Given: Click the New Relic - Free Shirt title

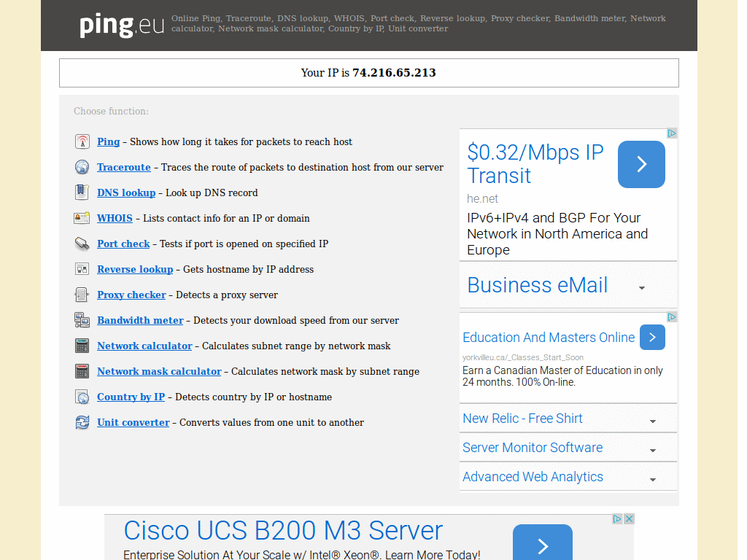Looking at the screenshot, I should tap(522, 419).
